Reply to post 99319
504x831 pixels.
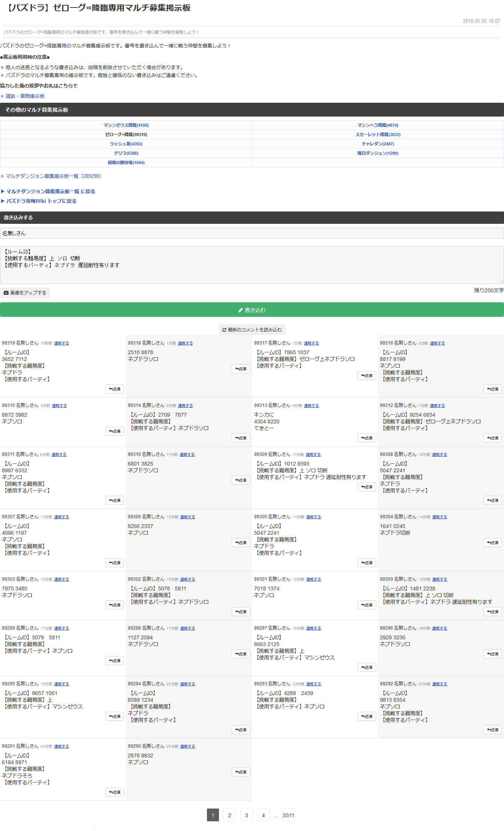point(115,389)
